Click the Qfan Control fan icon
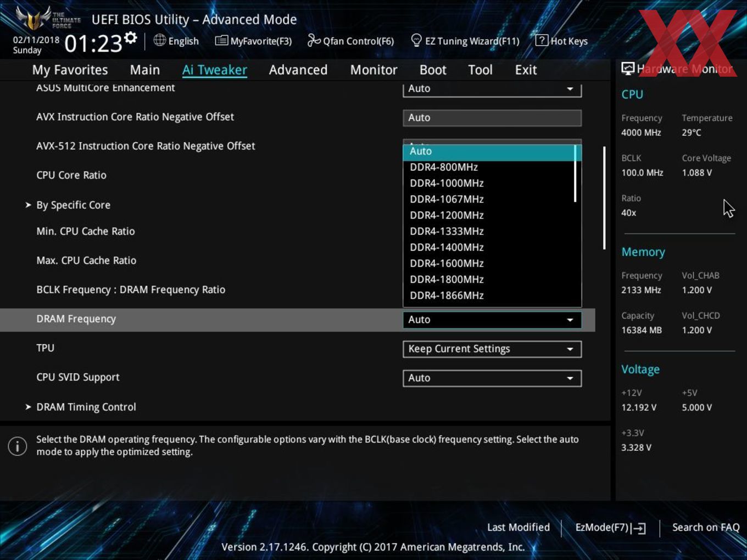The height and width of the screenshot is (560, 747). pos(314,40)
